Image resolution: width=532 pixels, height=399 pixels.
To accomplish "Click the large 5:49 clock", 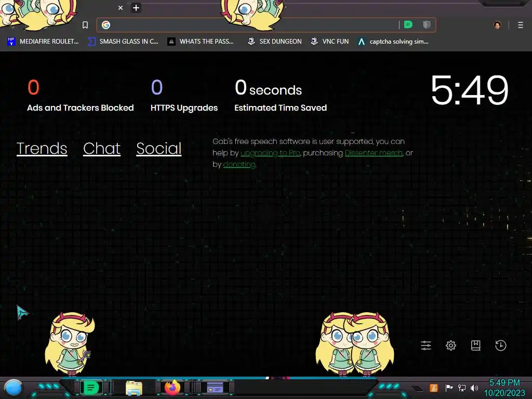I will point(470,90).
